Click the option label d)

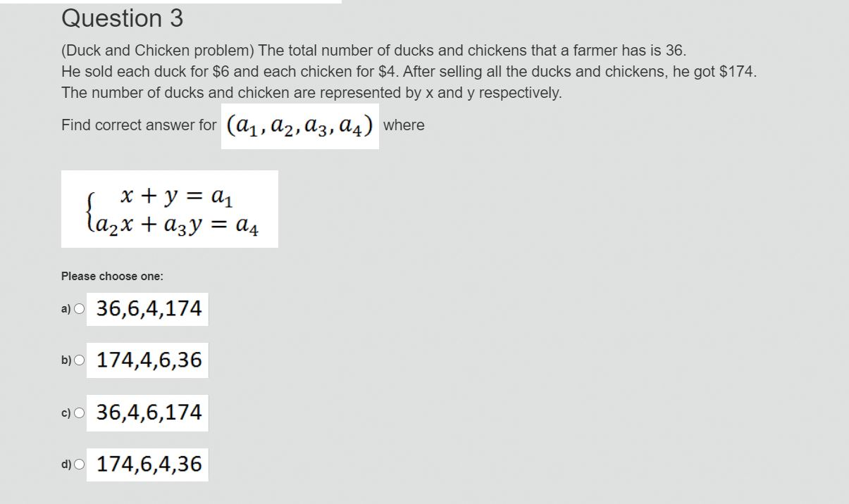pos(66,463)
